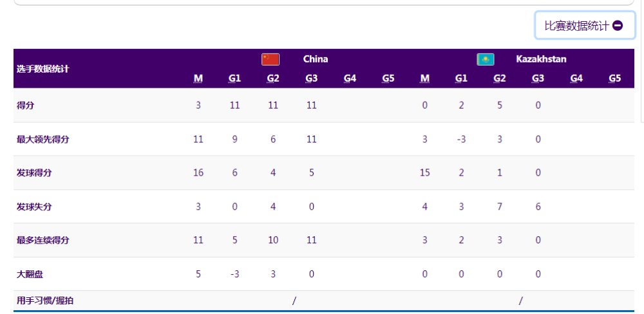
Task: Click the 大翻盘 row label
Action: (30, 274)
